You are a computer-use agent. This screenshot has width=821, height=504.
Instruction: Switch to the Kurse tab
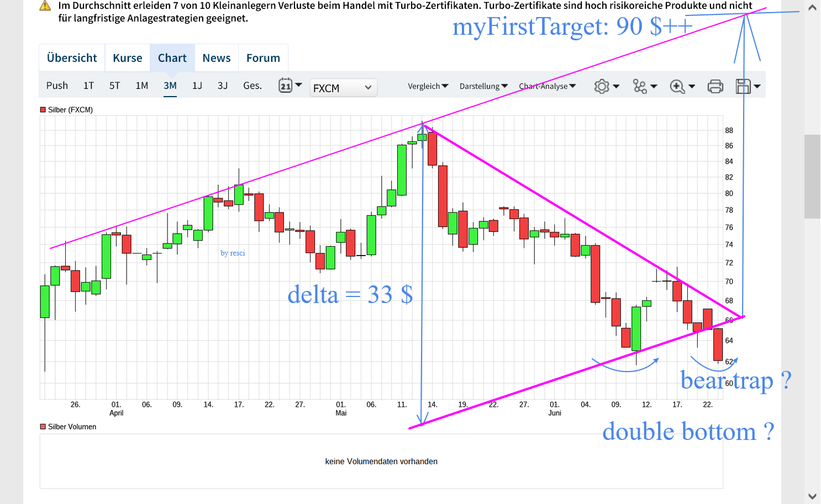click(128, 58)
